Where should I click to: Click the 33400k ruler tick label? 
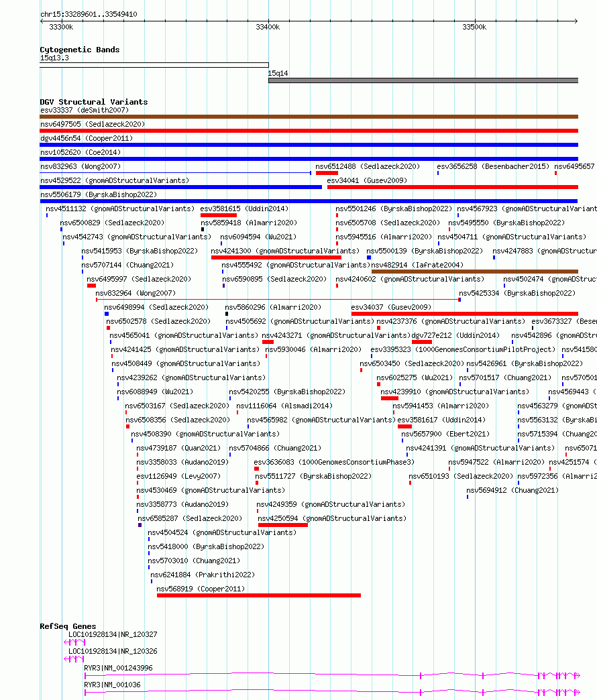point(268,27)
